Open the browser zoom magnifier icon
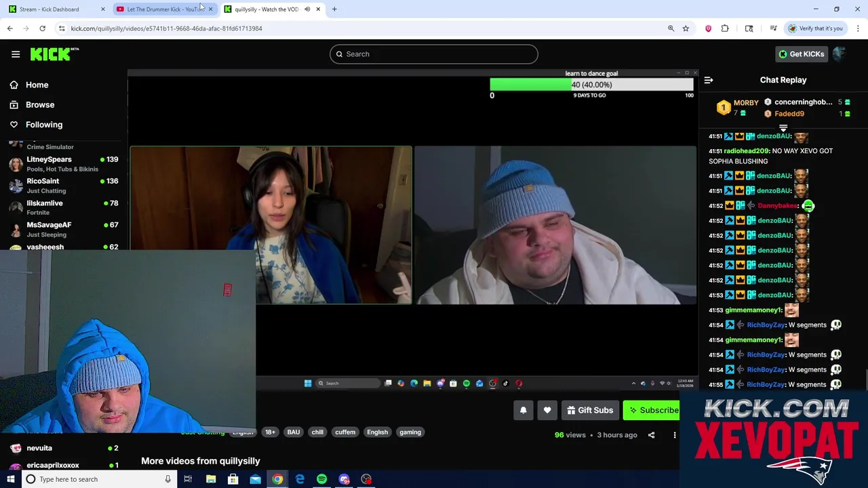The width and height of the screenshot is (868, 488). [x=671, y=28]
